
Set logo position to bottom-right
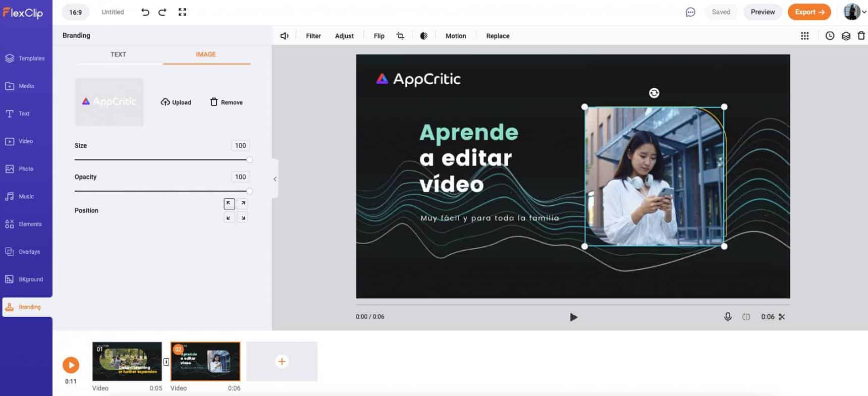[x=243, y=218]
